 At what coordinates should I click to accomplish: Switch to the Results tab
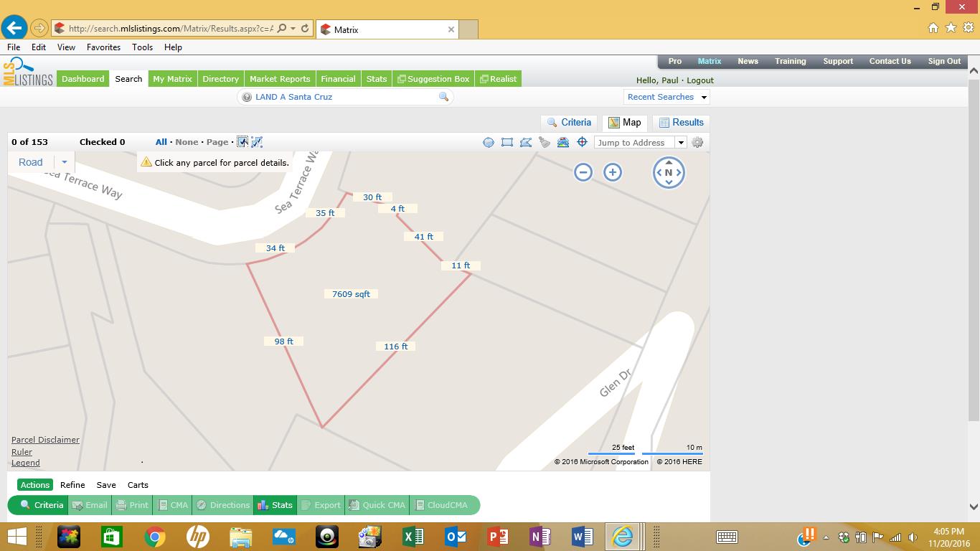(681, 123)
